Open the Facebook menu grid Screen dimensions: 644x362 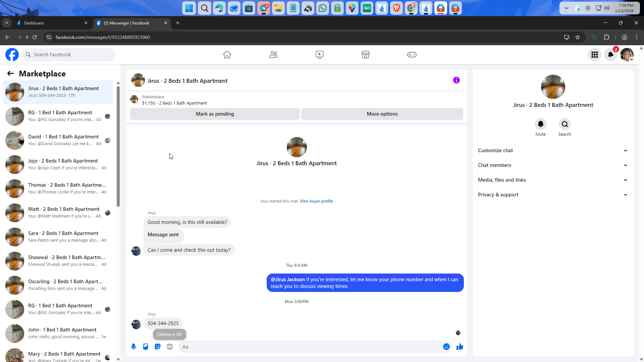pyautogui.click(x=594, y=55)
